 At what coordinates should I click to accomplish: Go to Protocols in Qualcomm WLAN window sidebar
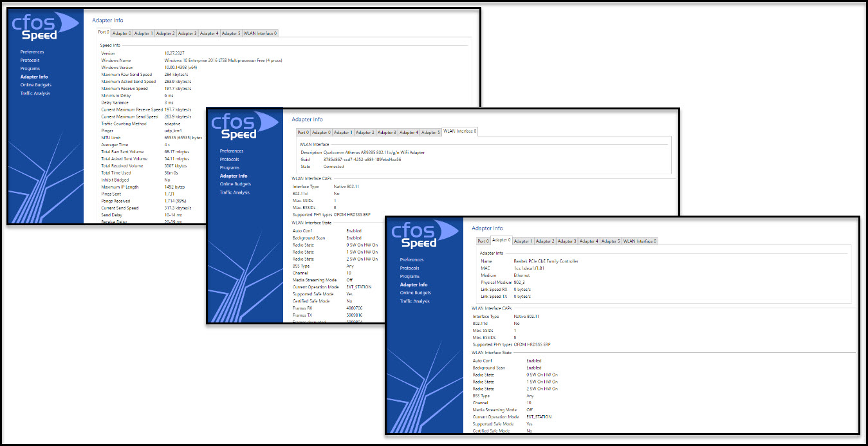(x=229, y=159)
